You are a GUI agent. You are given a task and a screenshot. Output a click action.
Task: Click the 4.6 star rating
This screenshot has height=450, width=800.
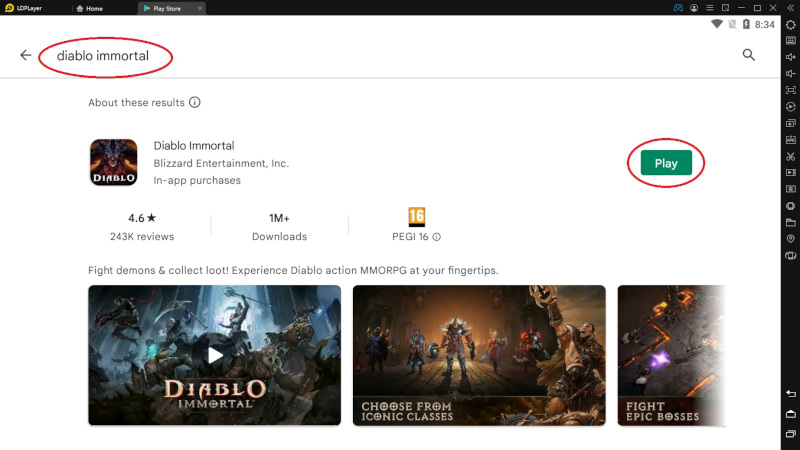pyautogui.click(x=142, y=218)
